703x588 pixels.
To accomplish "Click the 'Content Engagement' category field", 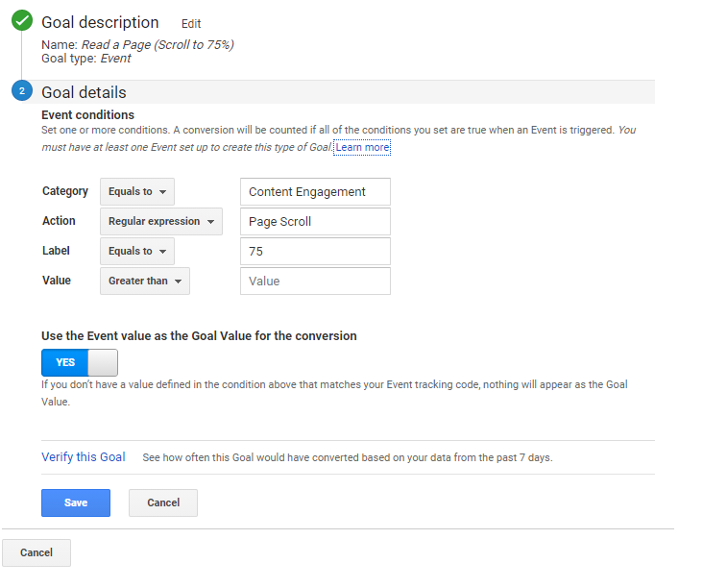I will point(315,192).
